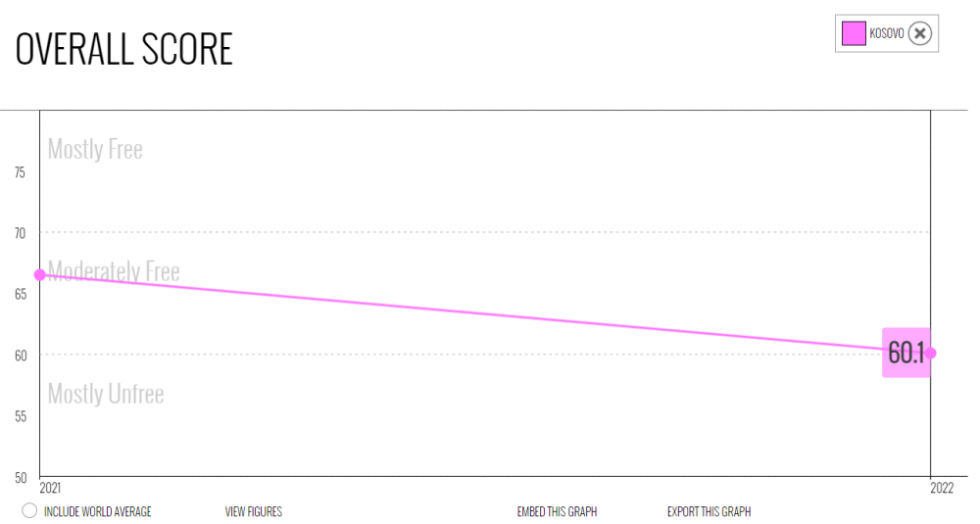Screen dimensions: 980x524
Task: Click the Kosovo legend label text
Action: [x=886, y=33]
